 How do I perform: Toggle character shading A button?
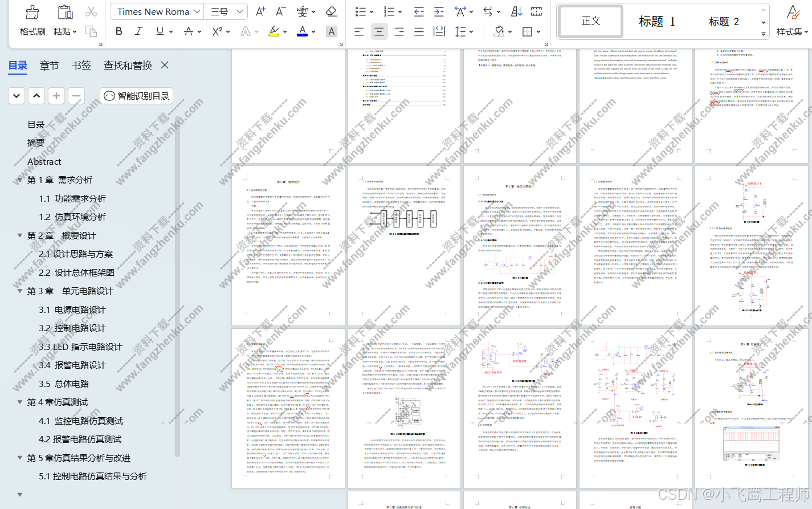(332, 31)
